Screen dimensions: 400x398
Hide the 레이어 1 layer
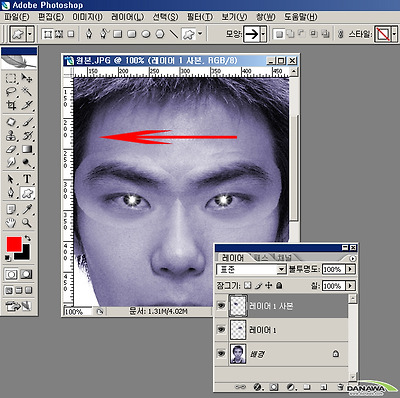click(221, 329)
